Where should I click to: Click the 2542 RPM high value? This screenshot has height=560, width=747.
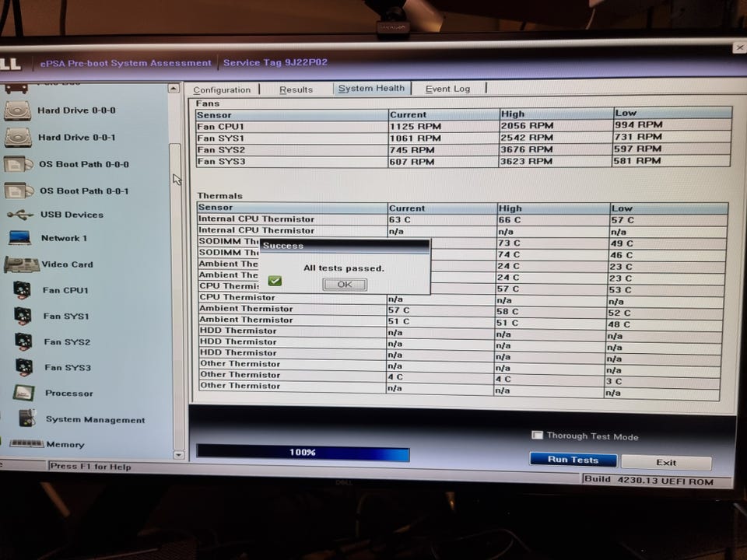(x=527, y=138)
